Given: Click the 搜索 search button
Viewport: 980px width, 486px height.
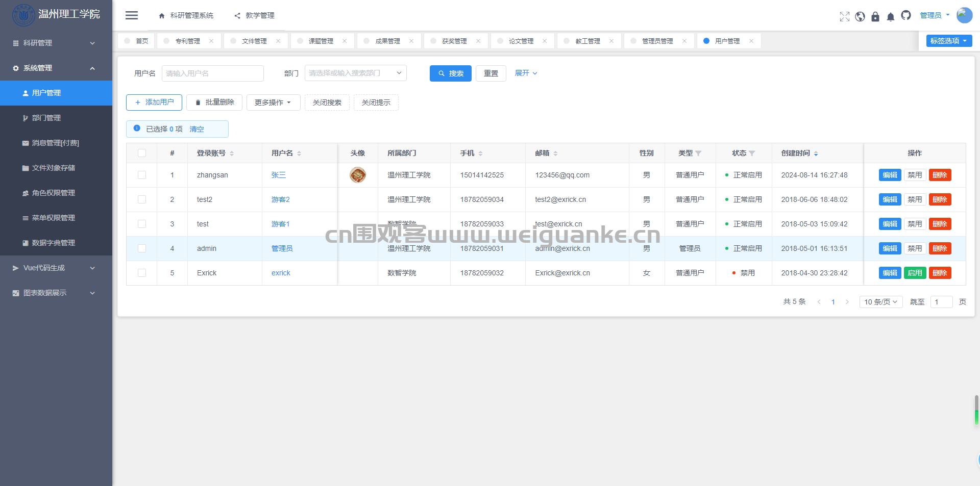Looking at the screenshot, I should point(451,73).
